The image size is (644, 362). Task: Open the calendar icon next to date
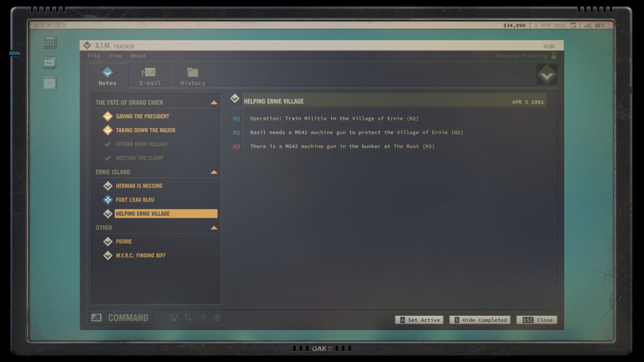click(x=573, y=25)
